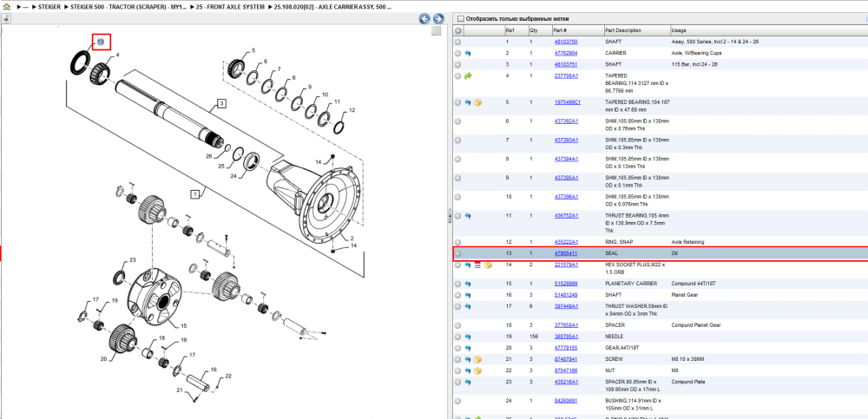Click 'SEAL' description in highlighted row
Viewport: 868px width, 419px height.
(611, 253)
